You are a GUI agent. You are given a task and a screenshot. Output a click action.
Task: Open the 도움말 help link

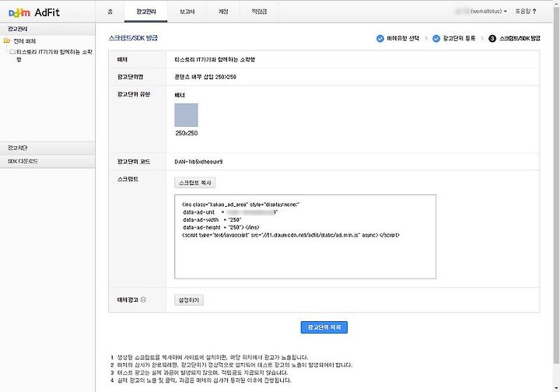(x=525, y=12)
